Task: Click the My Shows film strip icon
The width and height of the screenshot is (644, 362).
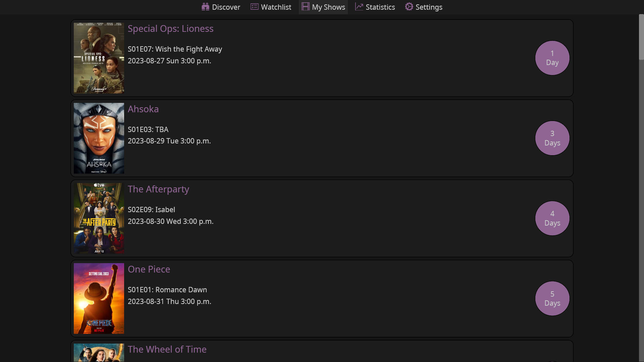Action: pyautogui.click(x=305, y=7)
